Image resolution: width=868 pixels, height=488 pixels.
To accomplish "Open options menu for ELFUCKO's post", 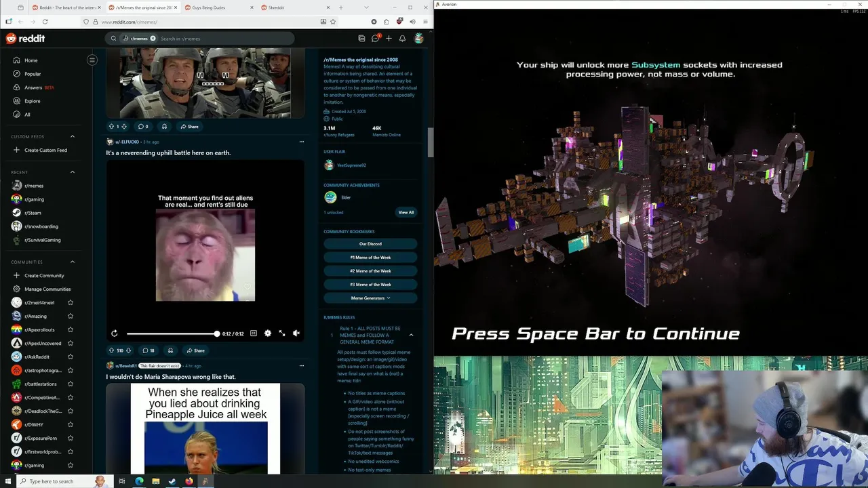I will click(x=302, y=142).
